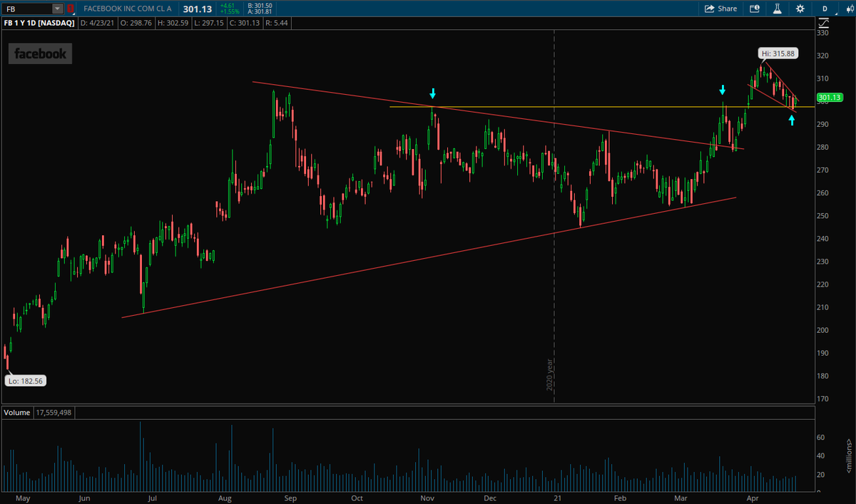Click the Apr label on time axis
Viewport: 856px width, 504px height.
751,498
